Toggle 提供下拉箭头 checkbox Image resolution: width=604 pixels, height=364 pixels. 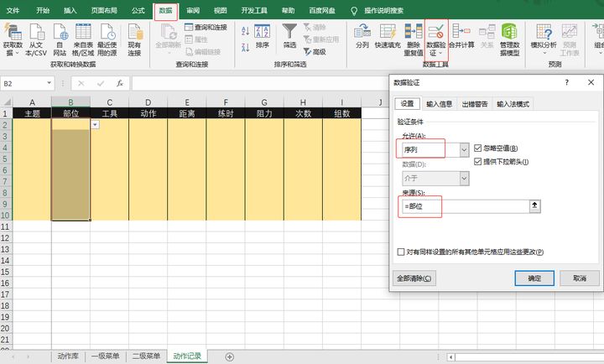tap(477, 161)
